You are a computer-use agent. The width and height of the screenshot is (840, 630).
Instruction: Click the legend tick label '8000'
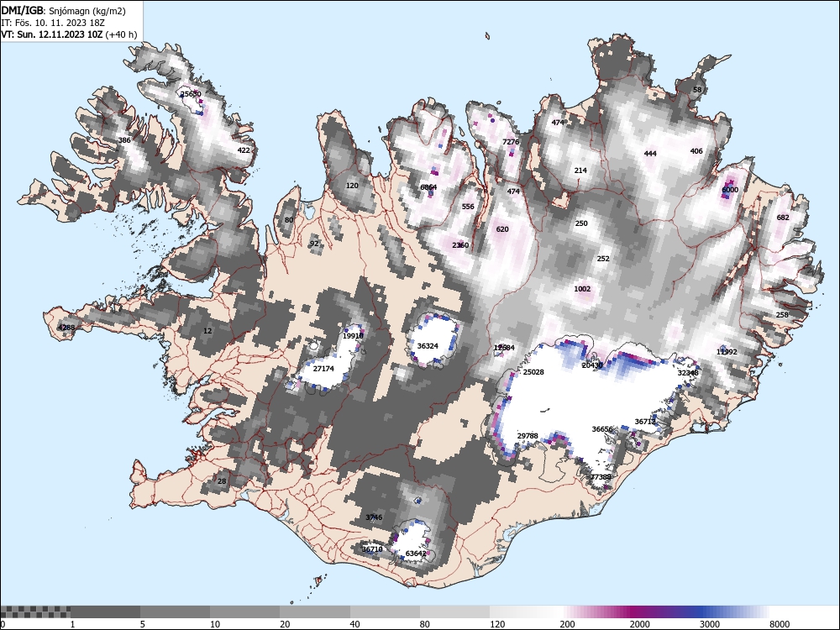pos(780,624)
